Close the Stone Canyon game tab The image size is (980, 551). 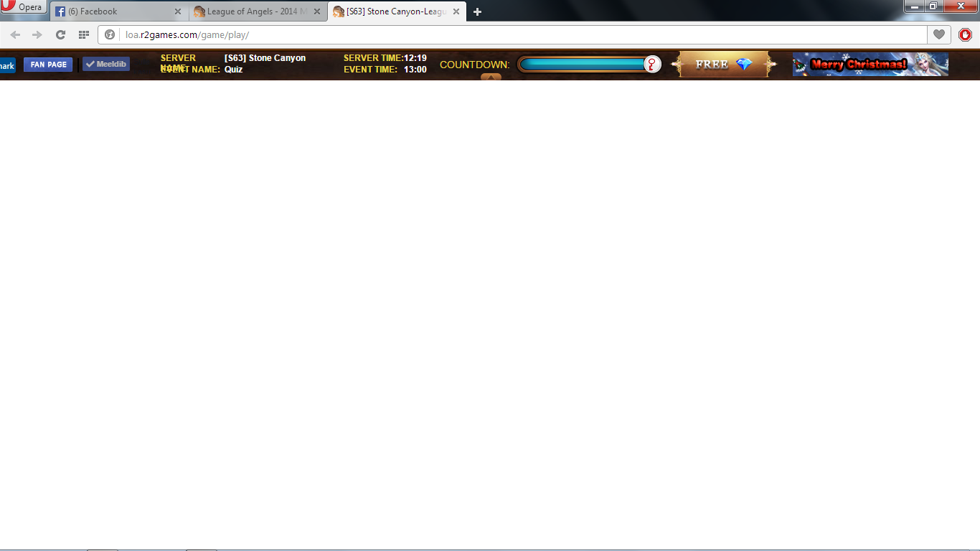click(x=456, y=11)
